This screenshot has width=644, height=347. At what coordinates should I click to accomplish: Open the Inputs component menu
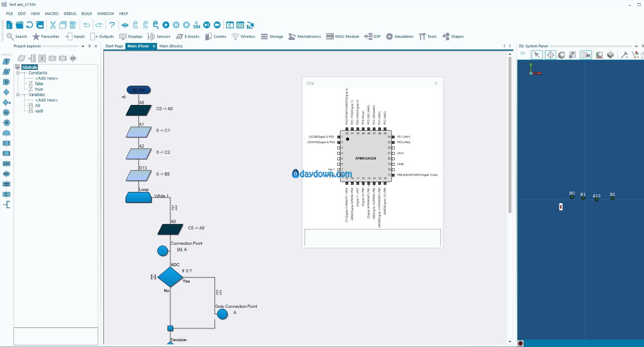[75, 36]
